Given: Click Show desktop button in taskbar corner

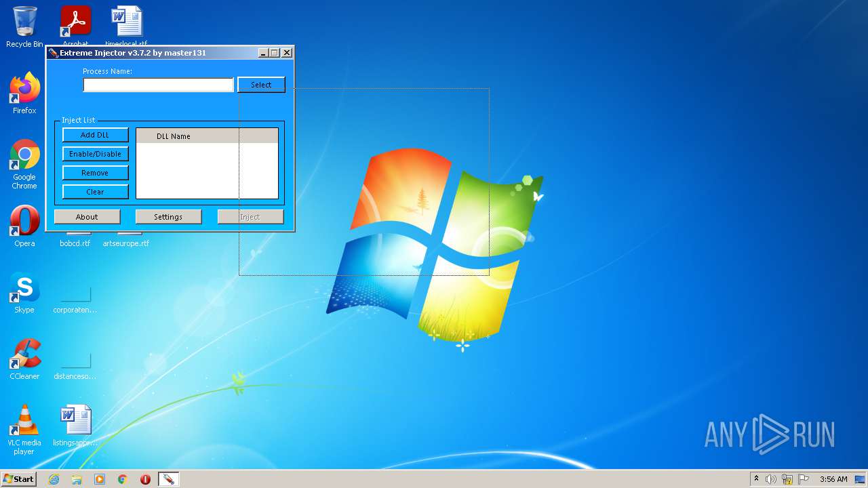Looking at the screenshot, I should pyautogui.click(x=861, y=479).
